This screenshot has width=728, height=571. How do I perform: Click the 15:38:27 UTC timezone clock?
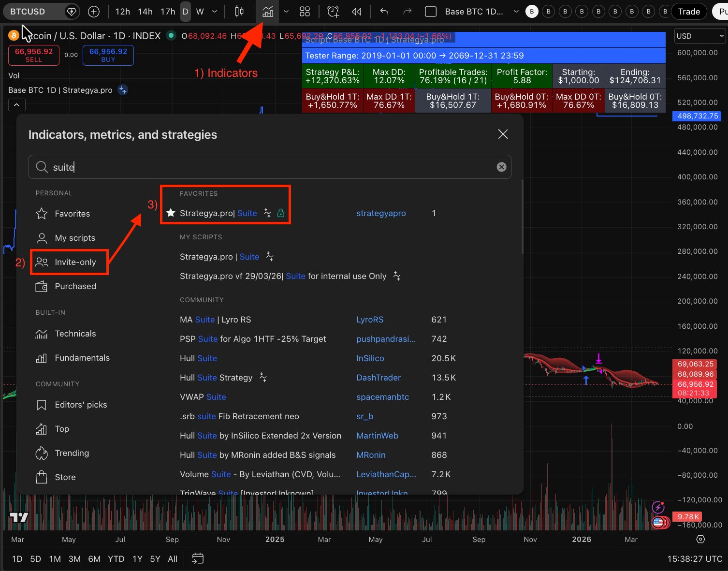coord(695,559)
